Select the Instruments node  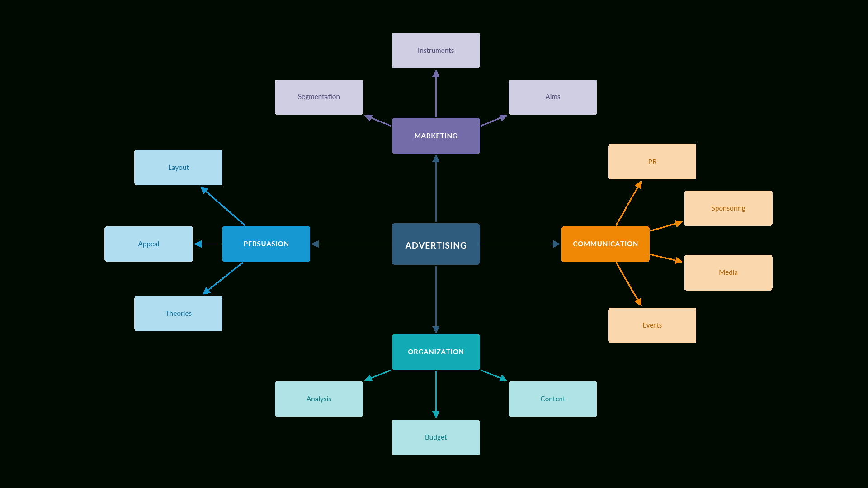(x=436, y=51)
